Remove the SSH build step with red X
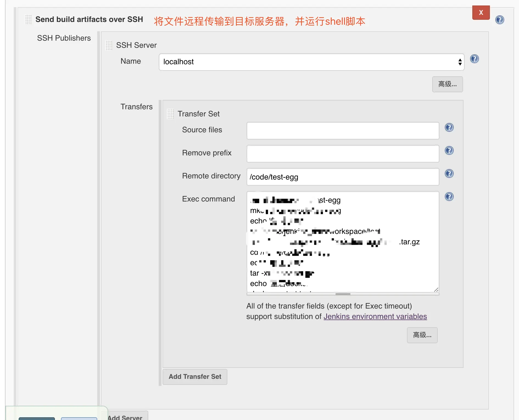This screenshot has height=420, width=519. pyautogui.click(x=481, y=13)
